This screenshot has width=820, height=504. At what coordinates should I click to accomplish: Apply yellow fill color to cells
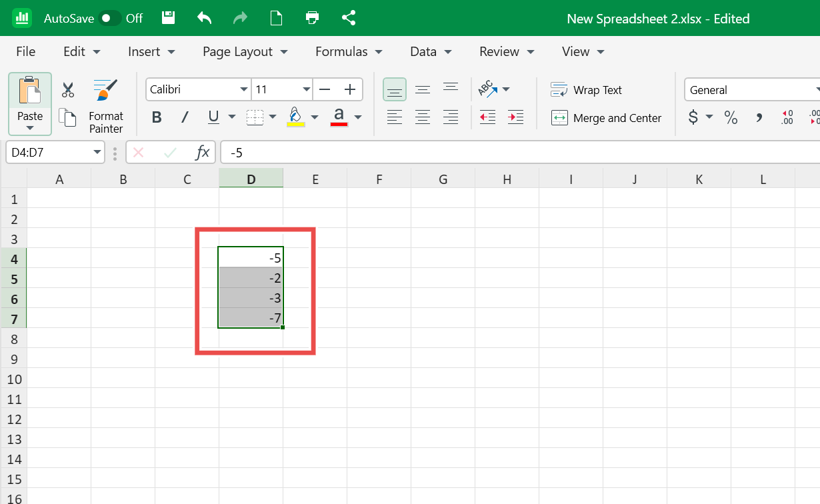pyautogui.click(x=295, y=117)
